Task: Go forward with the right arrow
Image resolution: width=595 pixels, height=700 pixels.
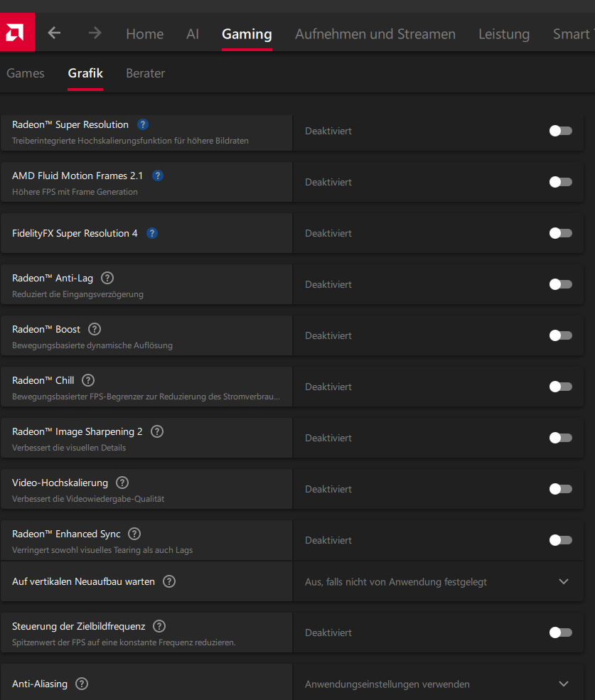Action: tap(95, 33)
